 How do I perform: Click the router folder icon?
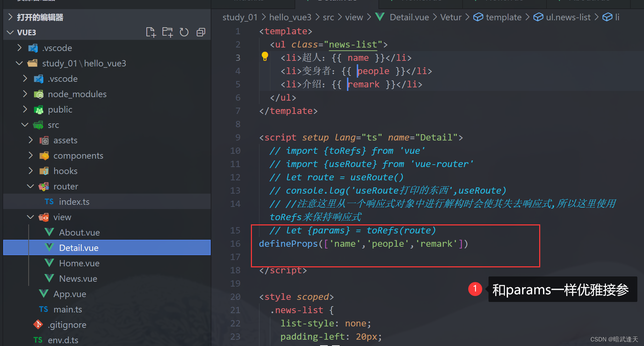[44, 186]
